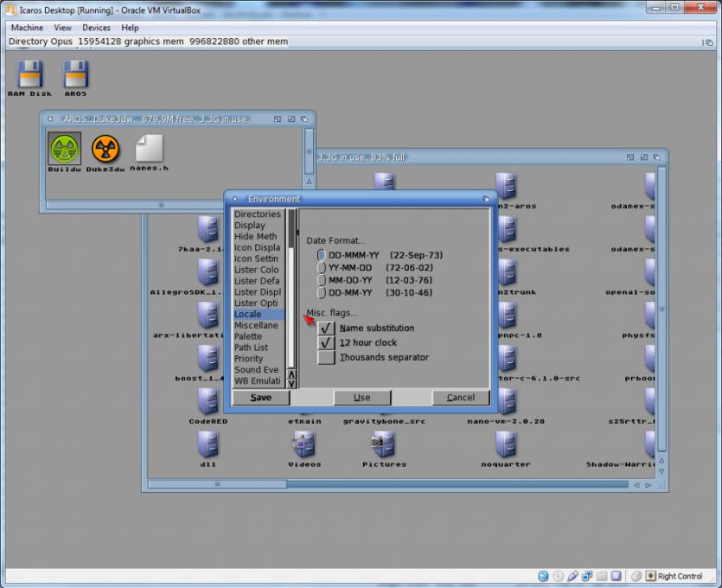Click the settings list down scroll arrow
Viewport: 722px width, 588px height.
click(x=291, y=383)
